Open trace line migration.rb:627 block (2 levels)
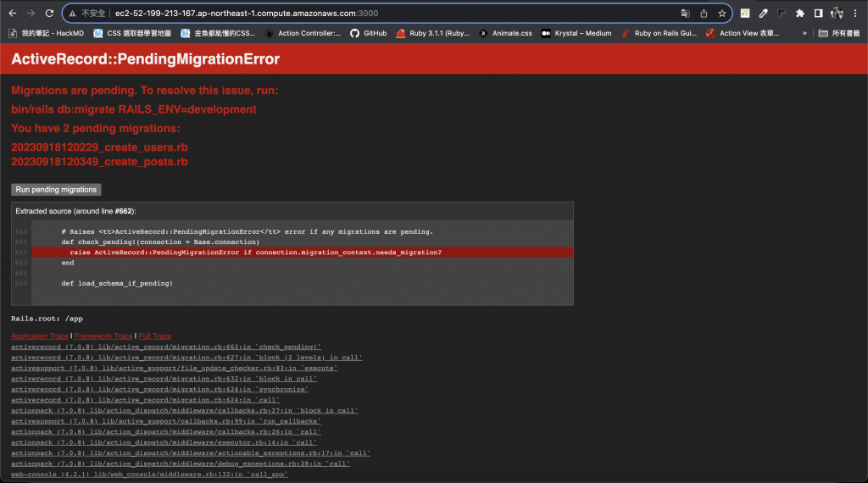This screenshot has height=483, width=868. coord(186,358)
